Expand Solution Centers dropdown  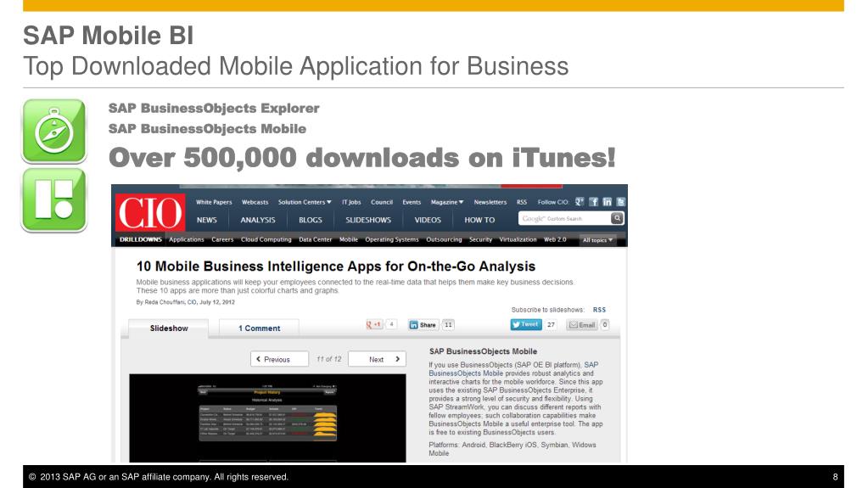coord(305,202)
